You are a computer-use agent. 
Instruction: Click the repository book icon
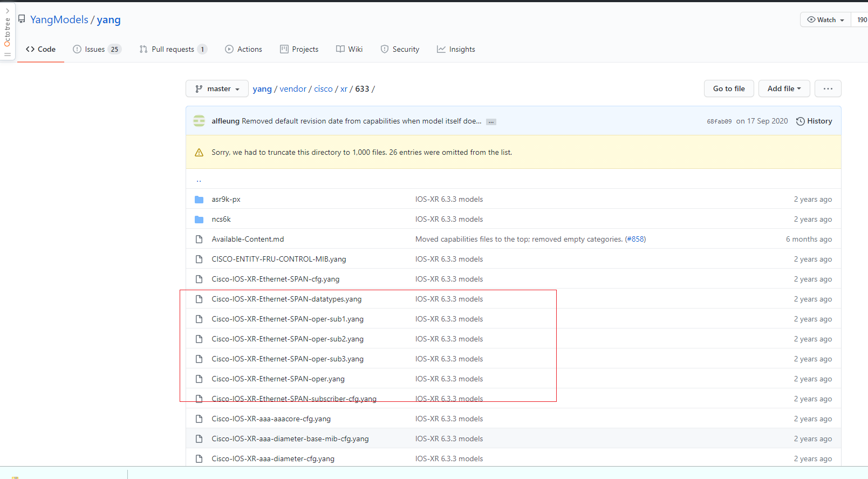tap(22, 19)
